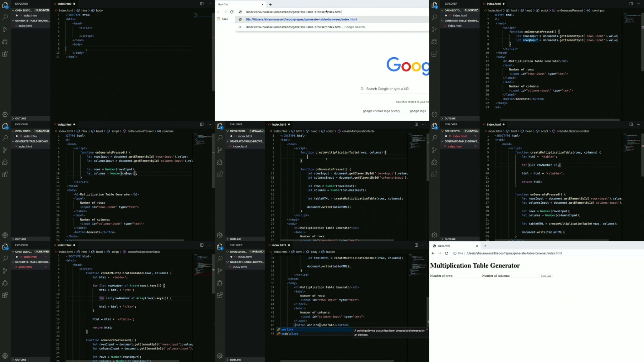Open Extensions in VS Code window showing rowsInput breadcrumb
This screenshot has width=644, height=362.
434,54
